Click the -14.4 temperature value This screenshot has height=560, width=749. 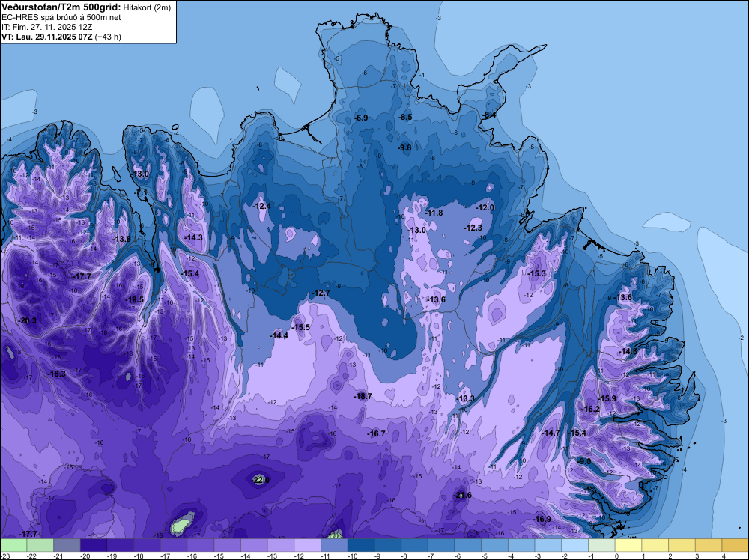pos(279,335)
